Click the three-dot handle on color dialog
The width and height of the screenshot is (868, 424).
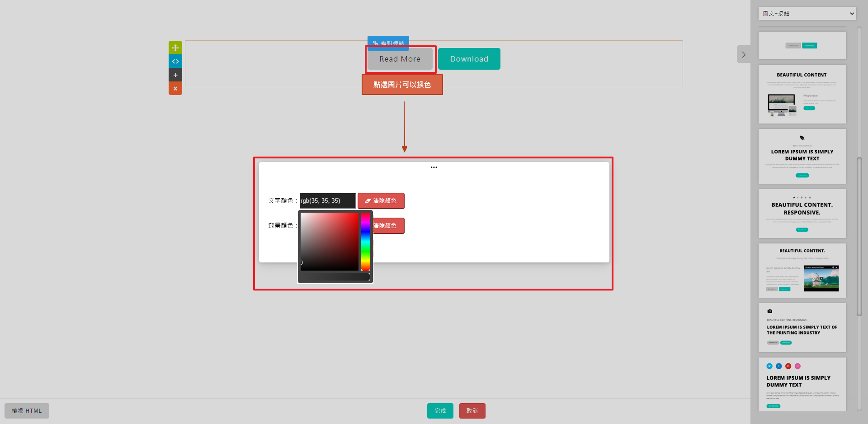click(434, 167)
